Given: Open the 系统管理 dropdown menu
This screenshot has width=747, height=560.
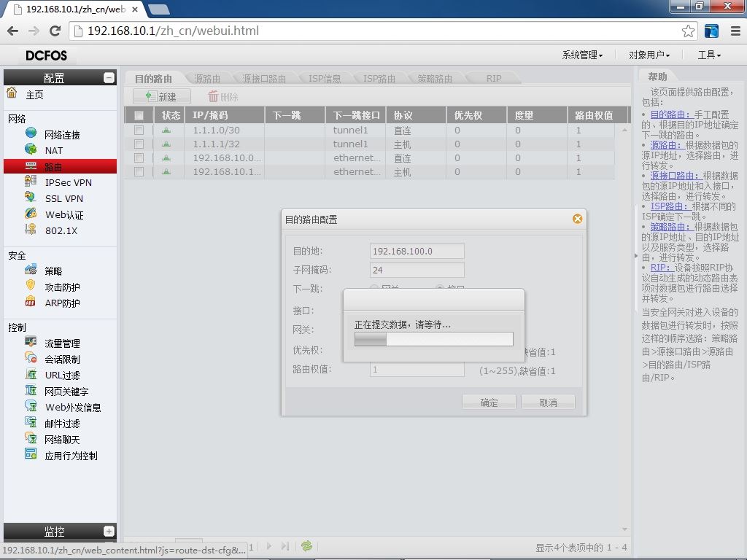Looking at the screenshot, I should click(582, 55).
